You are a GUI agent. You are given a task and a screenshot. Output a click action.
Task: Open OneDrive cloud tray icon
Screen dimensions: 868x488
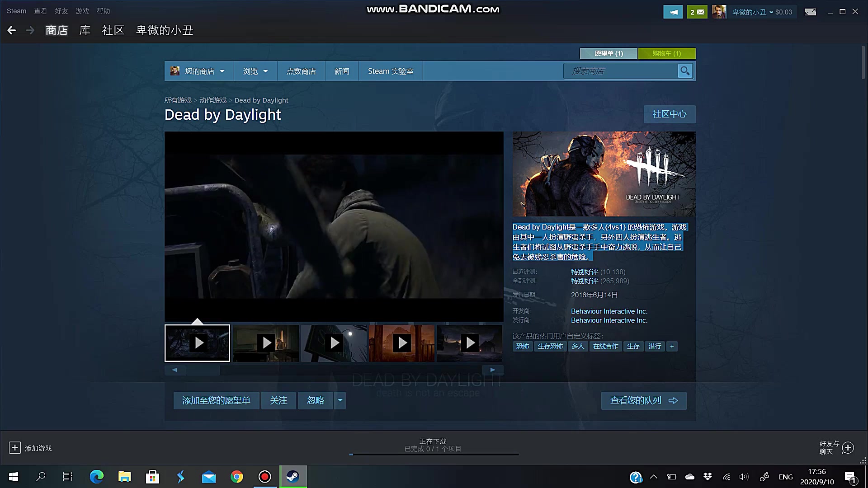pos(689,477)
